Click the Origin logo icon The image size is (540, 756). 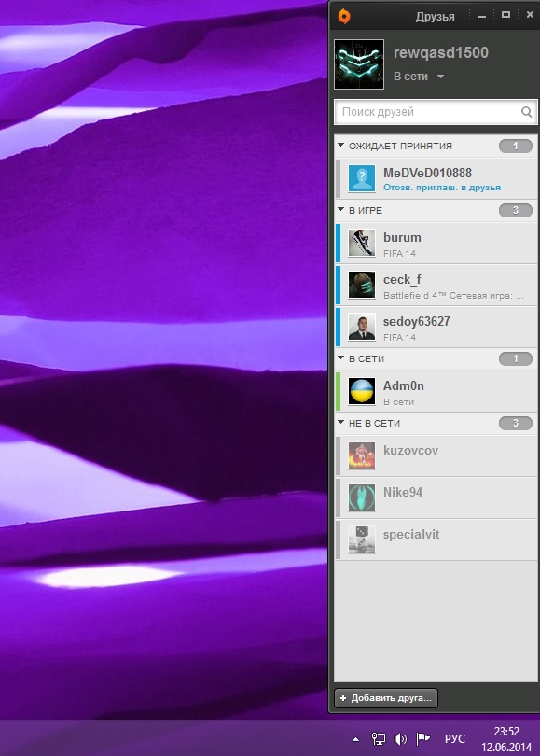coord(344,16)
